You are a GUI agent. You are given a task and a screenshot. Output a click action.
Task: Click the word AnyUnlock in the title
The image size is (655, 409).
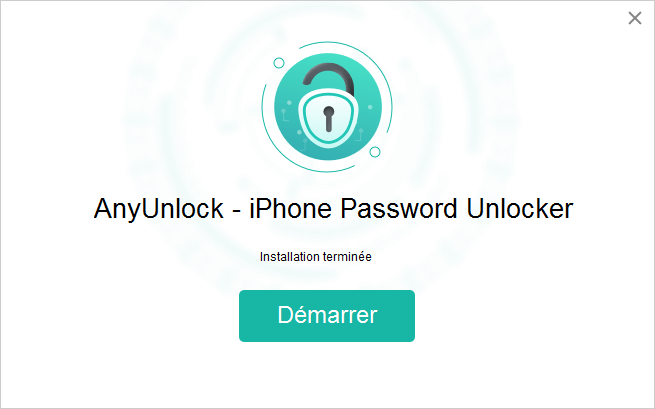(159, 208)
